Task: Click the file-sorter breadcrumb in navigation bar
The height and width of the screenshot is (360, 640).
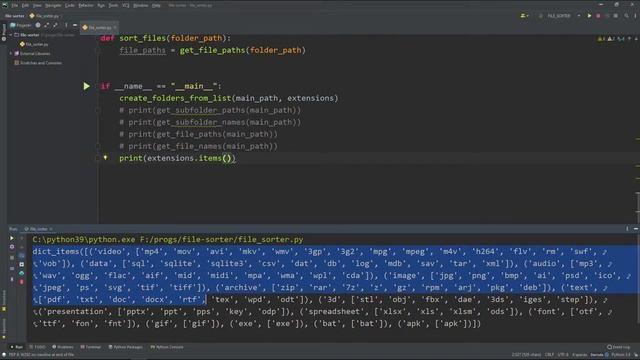Action: coord(15,16)
